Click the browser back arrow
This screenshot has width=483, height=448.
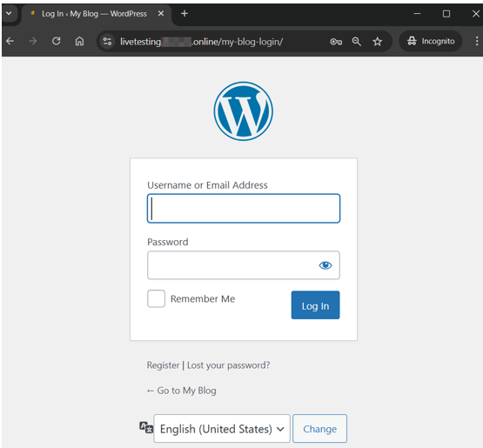tap(10, 41)
